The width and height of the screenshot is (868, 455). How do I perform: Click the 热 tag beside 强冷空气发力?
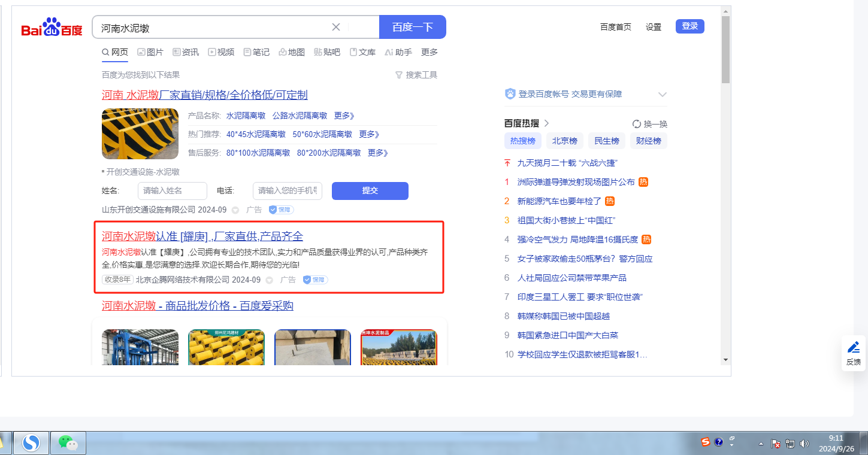(646, 239)
